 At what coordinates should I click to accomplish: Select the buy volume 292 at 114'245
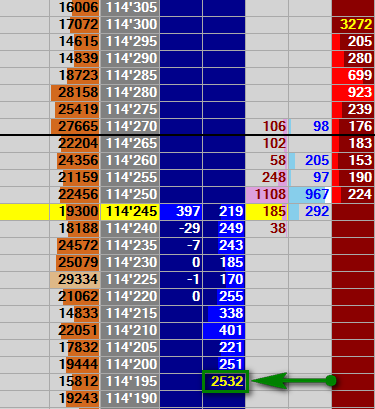[x=310, y=211]
